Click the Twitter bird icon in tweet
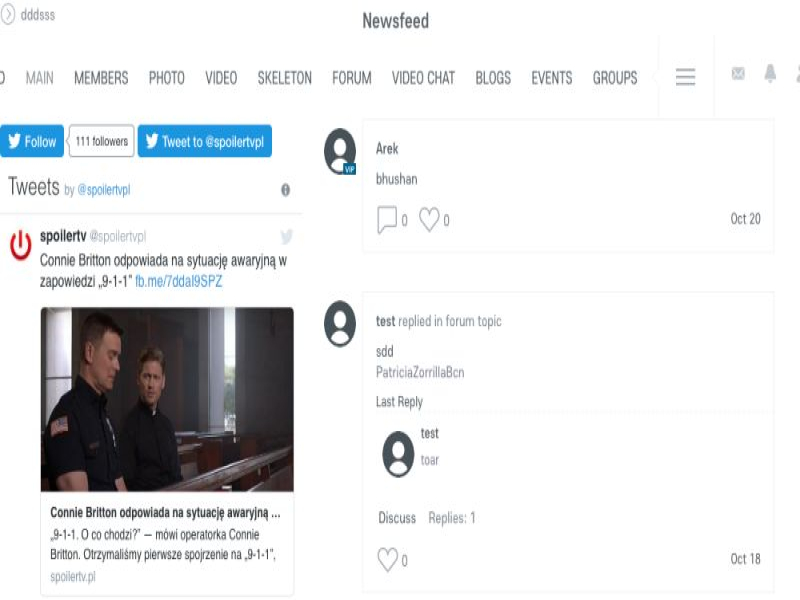The height and width of the screenshot is (600, 800). [286, 237]
